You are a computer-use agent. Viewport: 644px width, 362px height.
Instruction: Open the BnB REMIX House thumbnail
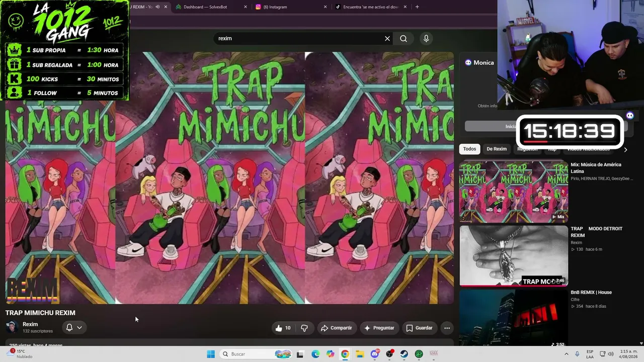point(514,318)
